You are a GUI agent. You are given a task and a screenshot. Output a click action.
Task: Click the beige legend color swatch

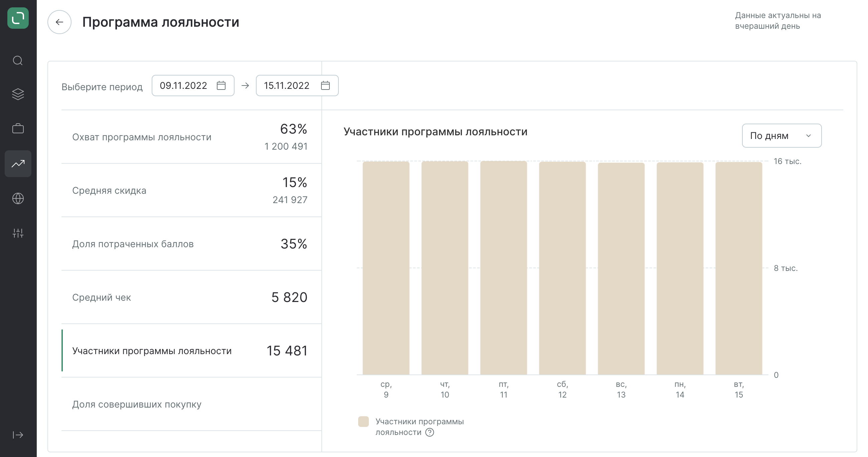click(363, 422)
